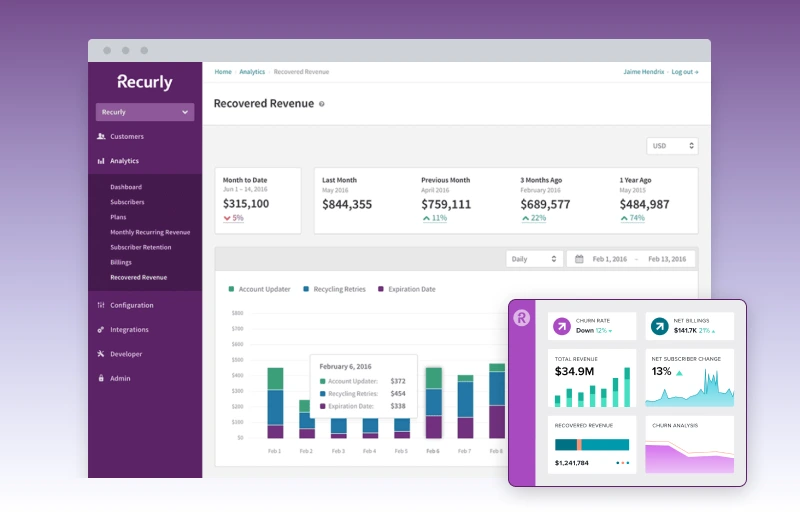Click the $1,241,784 recovered revenue value
800x518 pixels.
pyautogui.click(x=571, y=463)
